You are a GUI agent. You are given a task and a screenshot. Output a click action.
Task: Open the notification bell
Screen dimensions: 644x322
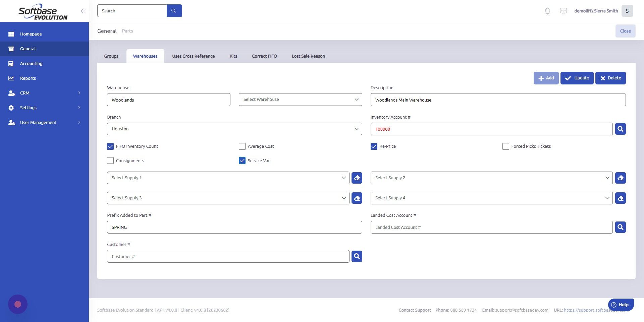(x=547, y=11)
